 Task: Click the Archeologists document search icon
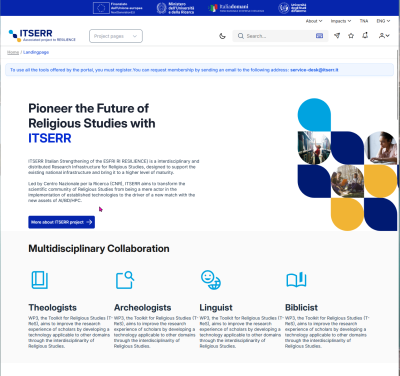coord(125,280)
